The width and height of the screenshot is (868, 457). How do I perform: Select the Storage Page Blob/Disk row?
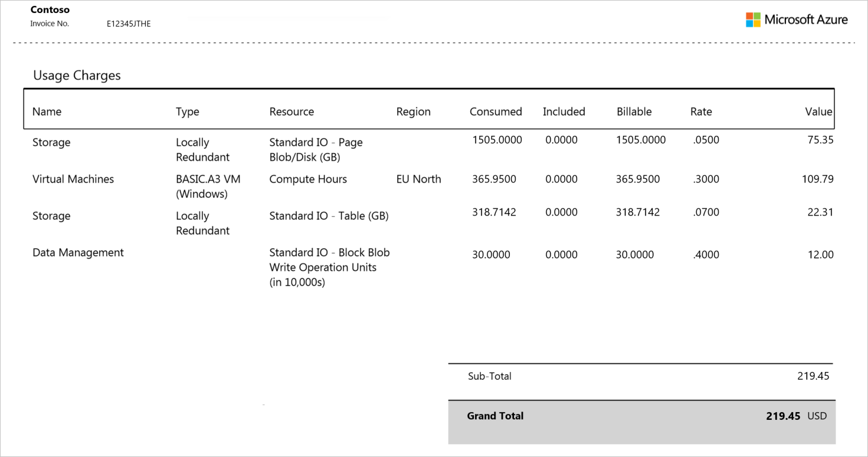51,142
